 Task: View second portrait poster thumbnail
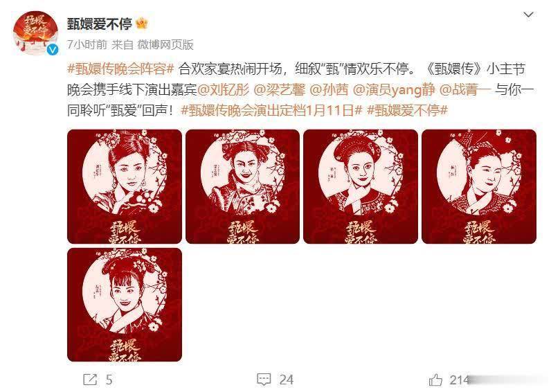(242, 186)
